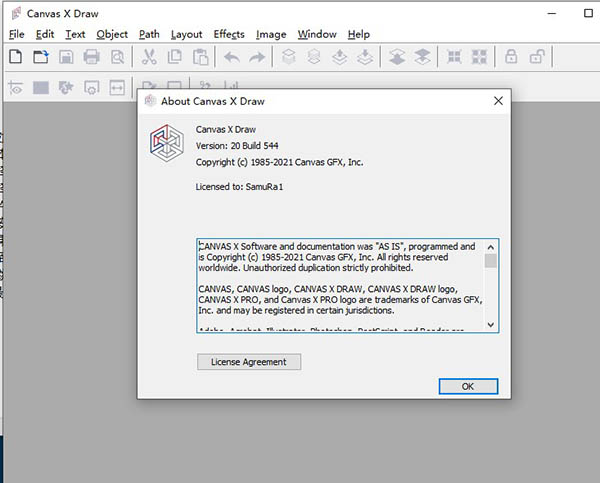
Task: Open the Layout menu
Action: (186, 34)
